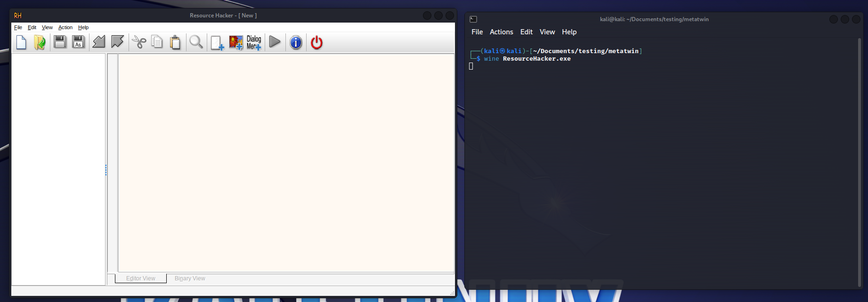Click the Save As floppy icon

(x=78, y=42)
